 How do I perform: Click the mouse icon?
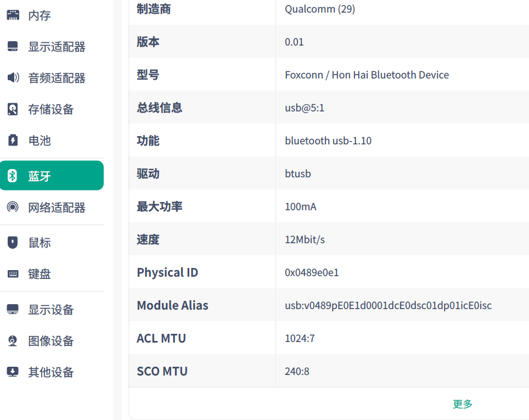point(13,242)
